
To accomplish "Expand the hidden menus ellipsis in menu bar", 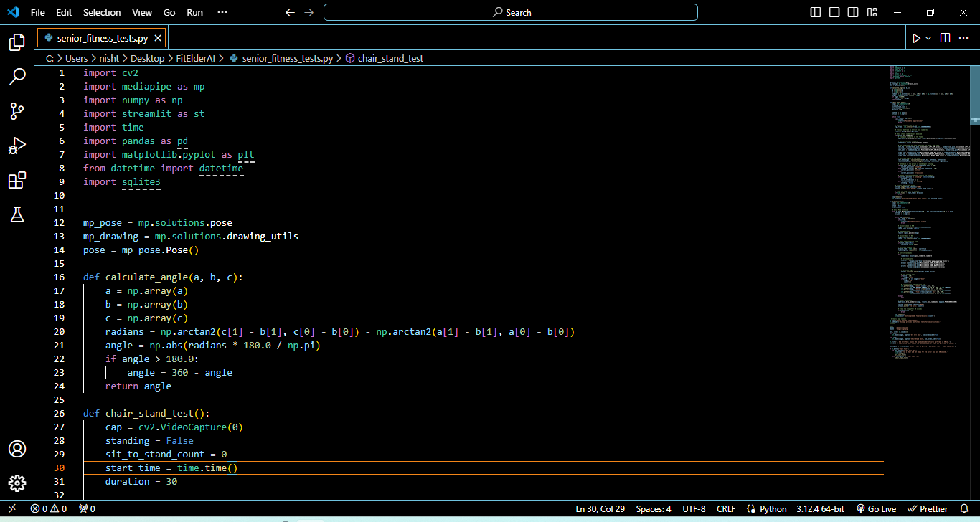I will click(222, 12).
